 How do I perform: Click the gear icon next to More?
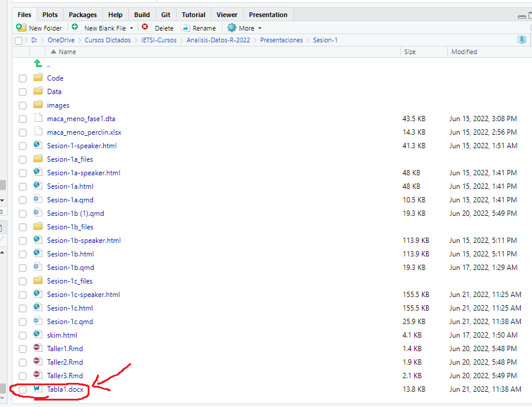pyautogui.click(x=231, y=28)
